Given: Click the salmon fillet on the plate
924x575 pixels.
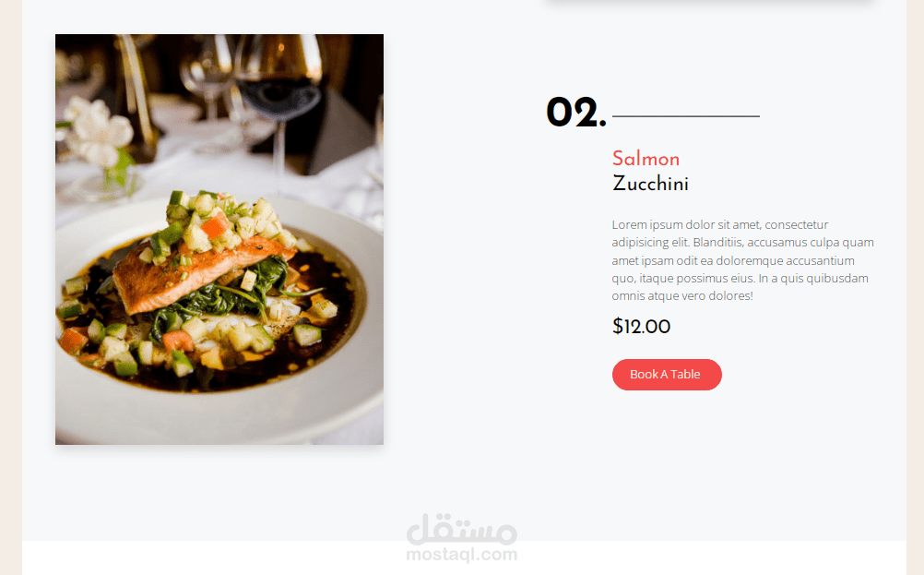Looking at the screenshot, I should pyautogui.click(x=195, y=274).
